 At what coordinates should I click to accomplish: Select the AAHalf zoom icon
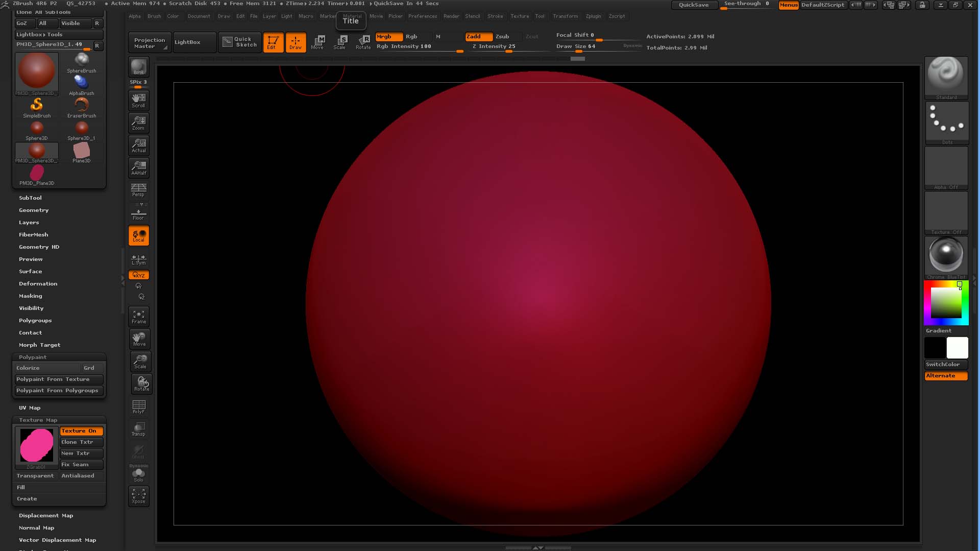(x=138, y=167)
